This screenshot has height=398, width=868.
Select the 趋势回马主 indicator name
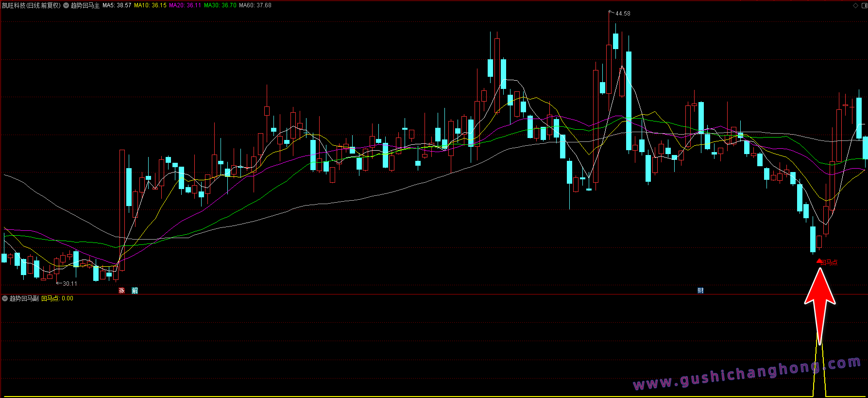85,5
